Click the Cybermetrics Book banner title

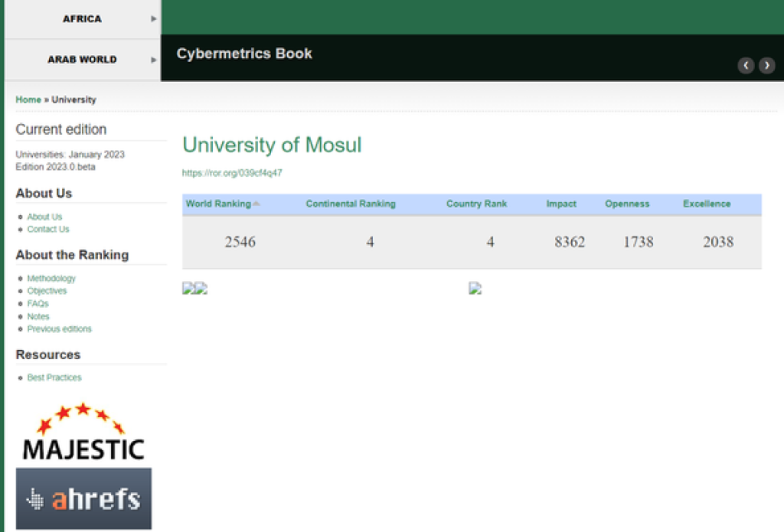pyautogui.click(x=244, y=54)
